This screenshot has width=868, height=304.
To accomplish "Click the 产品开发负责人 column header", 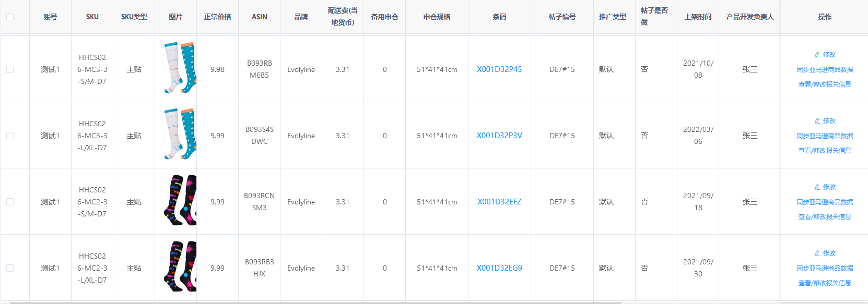I will point(750,17).
